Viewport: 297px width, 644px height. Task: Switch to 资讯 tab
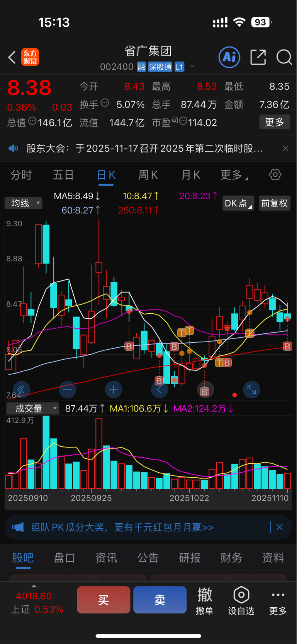(x=106, y=558)
